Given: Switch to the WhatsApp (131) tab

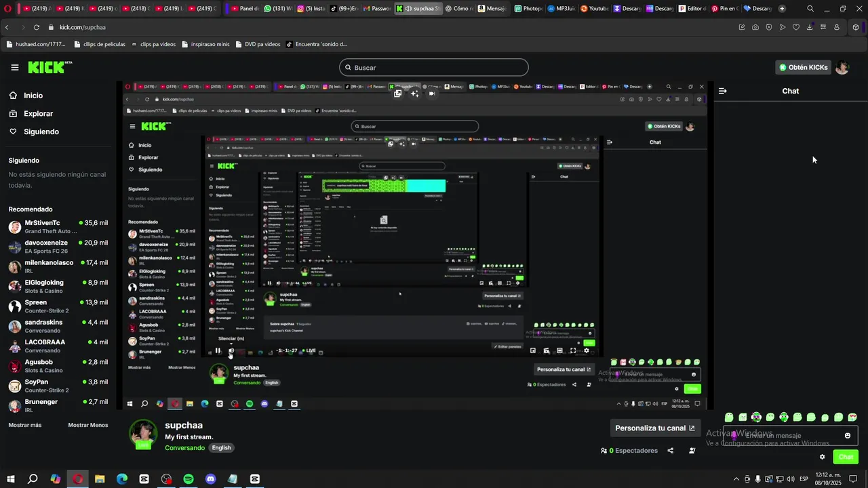Looking at the screenshot, I should click(277, 9).
